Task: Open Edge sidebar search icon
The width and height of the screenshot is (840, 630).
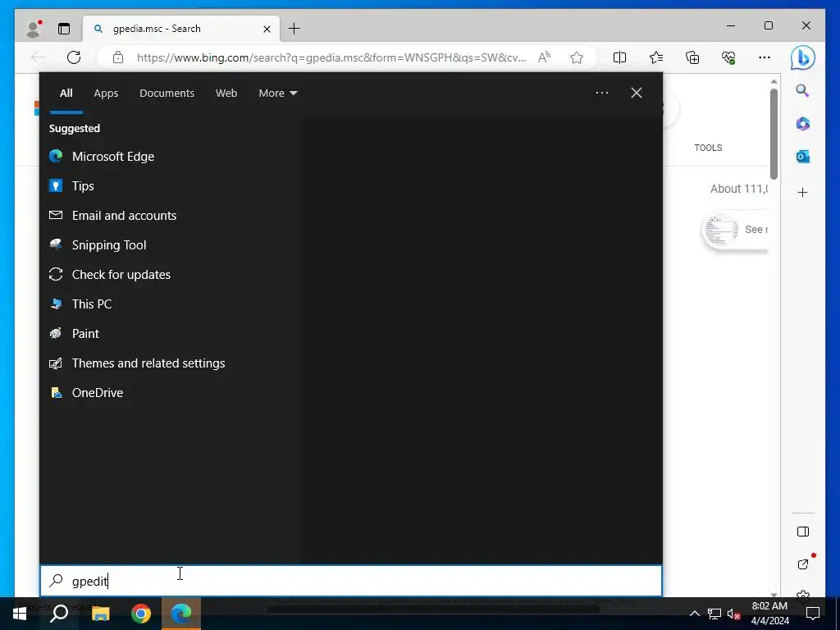Action: point(802,90)
